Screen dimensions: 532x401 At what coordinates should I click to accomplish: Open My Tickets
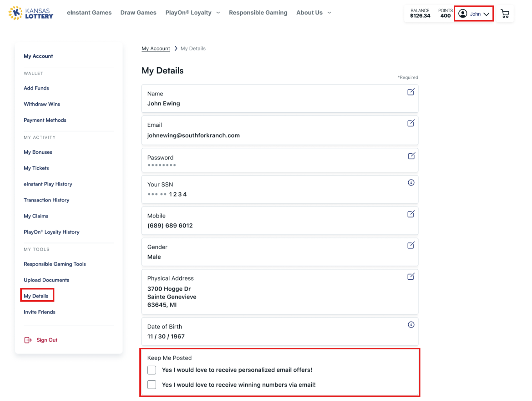tap(36, 168)
